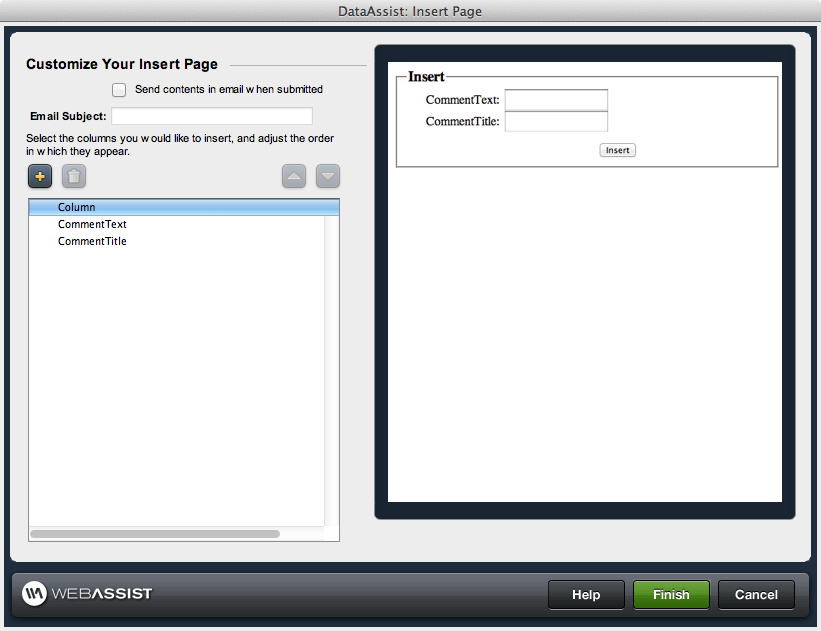Click Finish to complete the wizard
Image resolution: width=821 pixels, height=631 pixels.
point(671,594)
